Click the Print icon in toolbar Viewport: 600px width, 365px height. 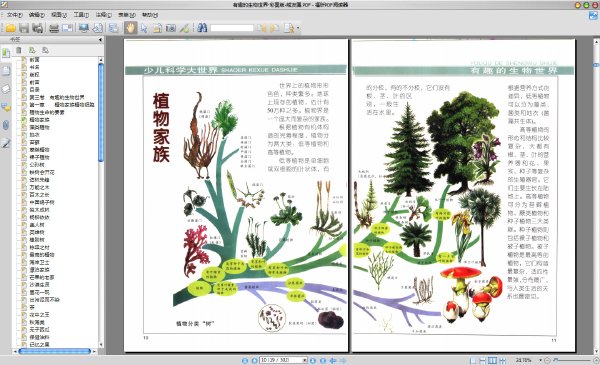click(x=54, y=28)
